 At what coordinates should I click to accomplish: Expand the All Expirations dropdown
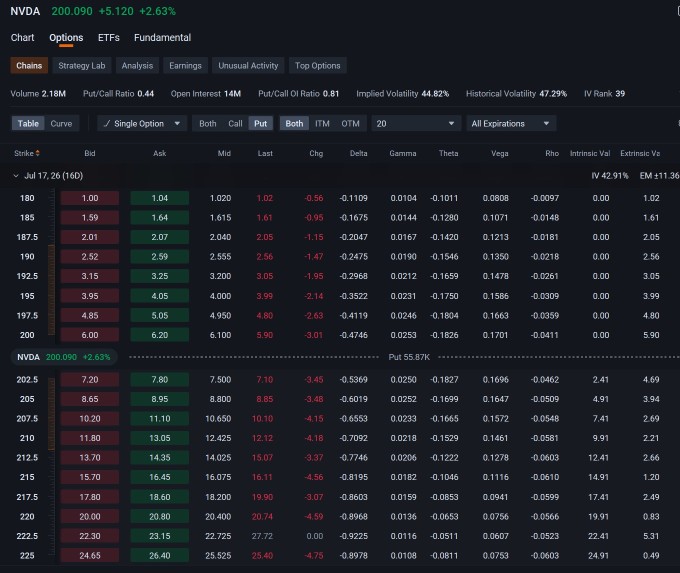click(x=511, y=124)
